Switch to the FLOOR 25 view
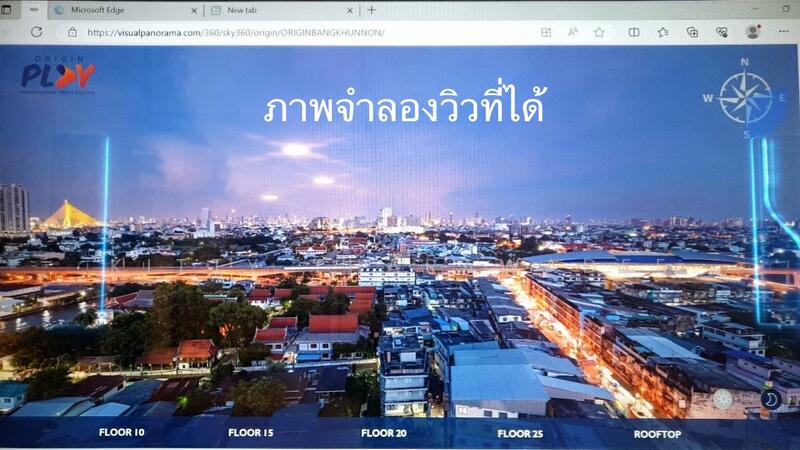Viewport: 800px width, 450px height. point(520,433)
